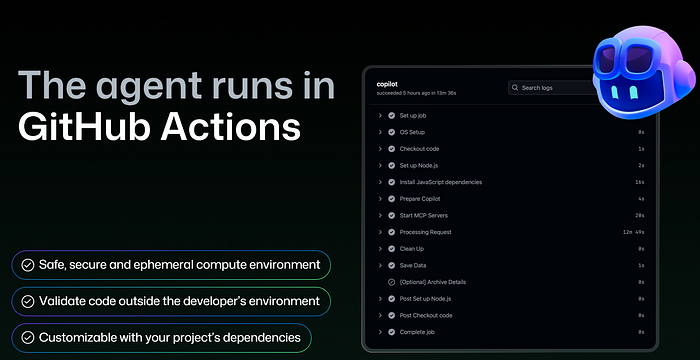Click success check icon for OS Setup
This screenshot has width=700, height=360.
392,132
